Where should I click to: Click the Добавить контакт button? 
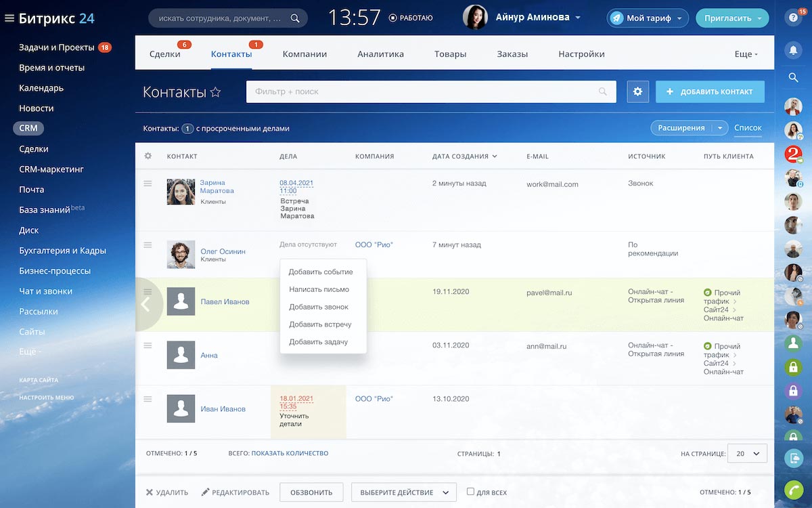(x=710, y=91)
